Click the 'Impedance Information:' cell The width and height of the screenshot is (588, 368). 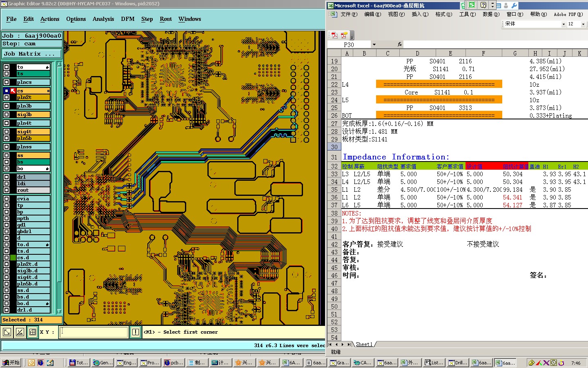pos(396,157)
